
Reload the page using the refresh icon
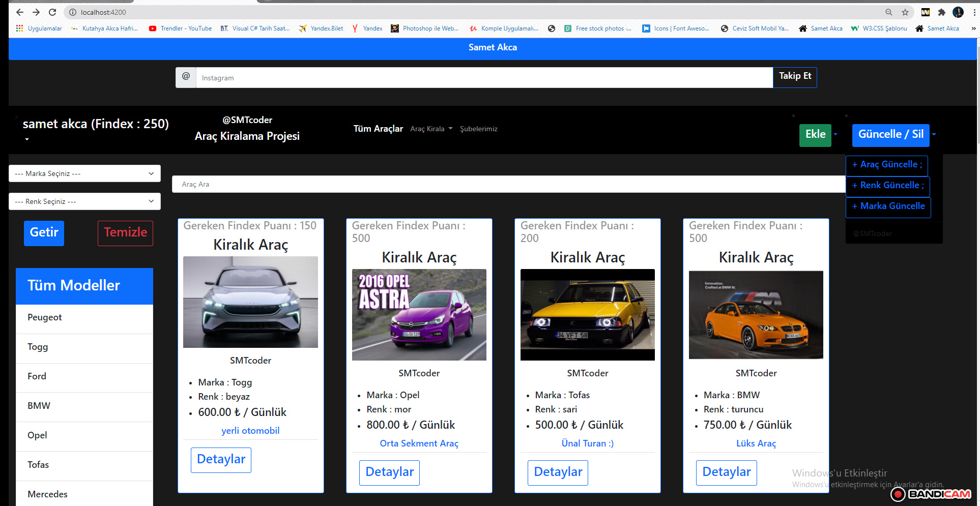52,12
